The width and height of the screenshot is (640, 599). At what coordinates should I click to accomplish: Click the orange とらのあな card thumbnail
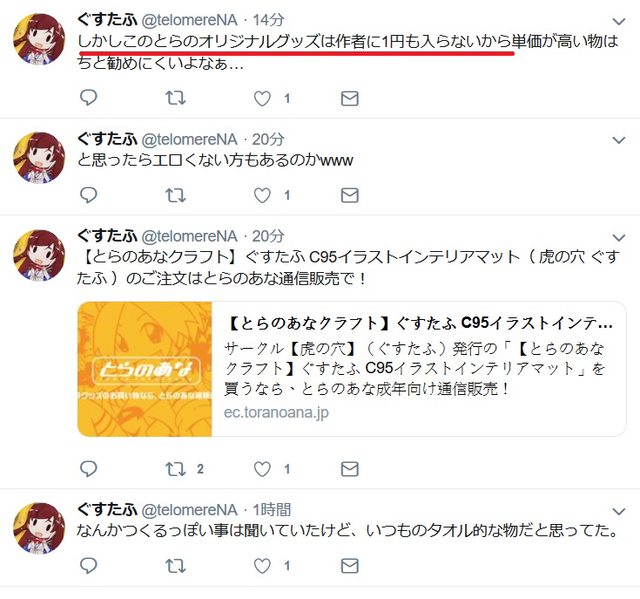pos(144,369)
